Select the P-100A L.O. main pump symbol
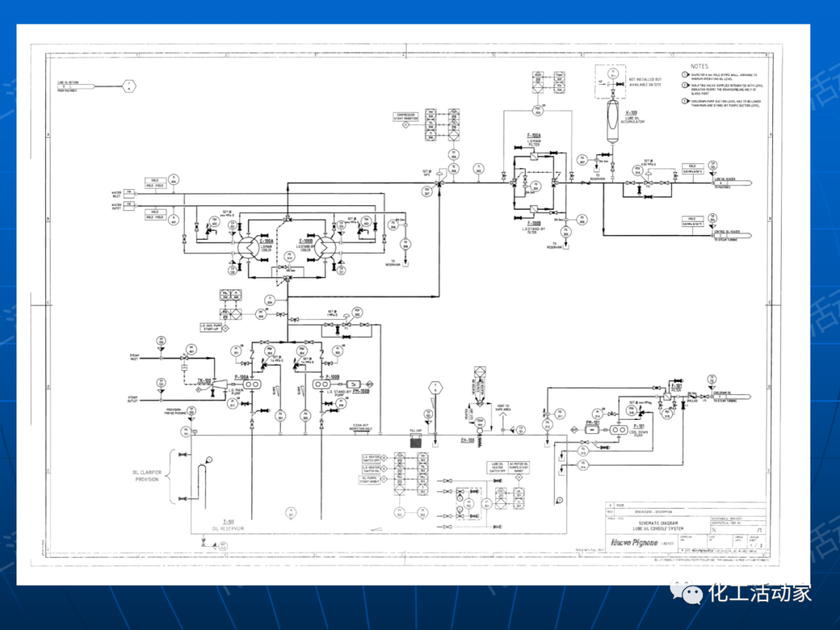This screenshot has width=840, height=630. pyautogui.click(x=251, y=384)
